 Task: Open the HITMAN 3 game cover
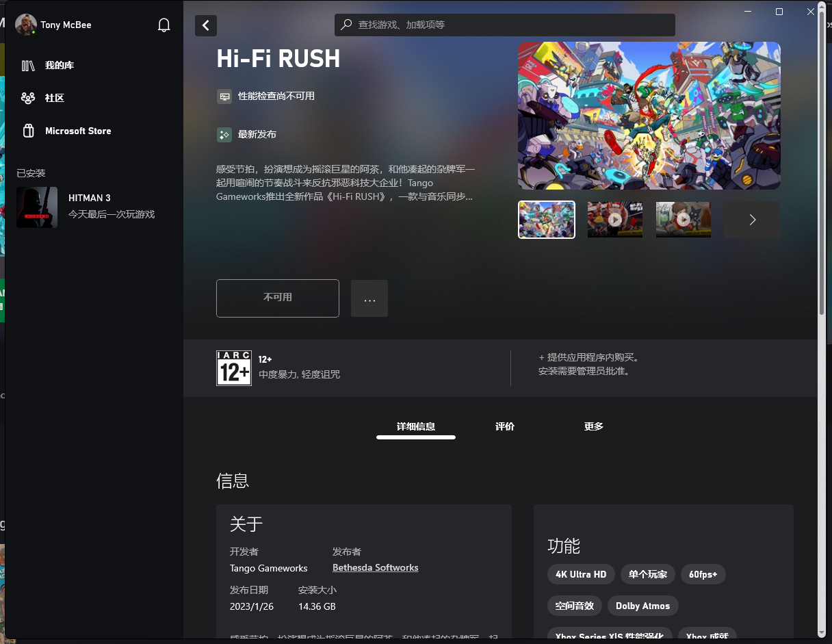pos(37,207)
